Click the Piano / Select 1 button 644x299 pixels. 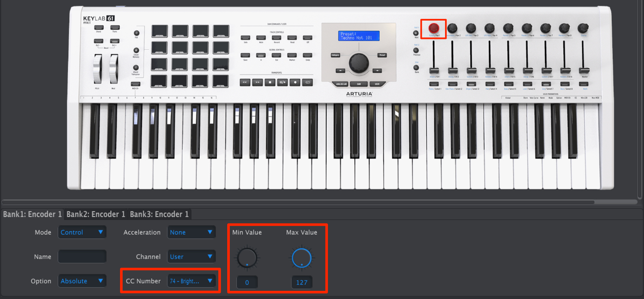coord(434,84)
